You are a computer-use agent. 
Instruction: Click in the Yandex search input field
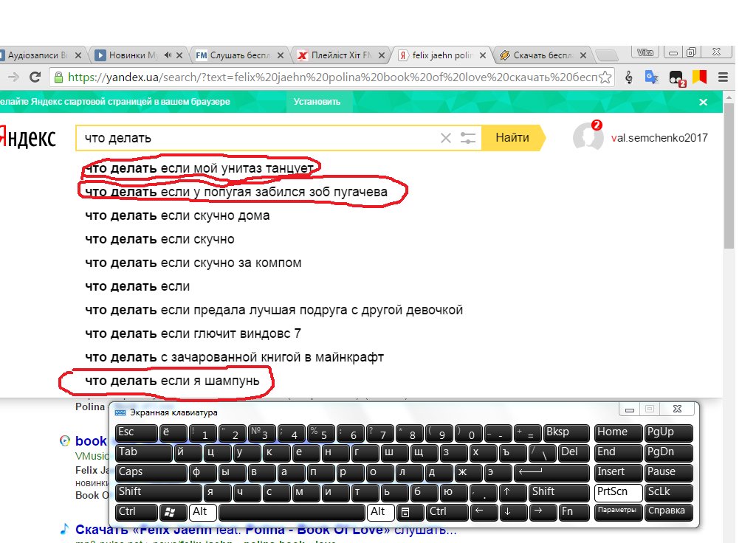coord(258,138)
